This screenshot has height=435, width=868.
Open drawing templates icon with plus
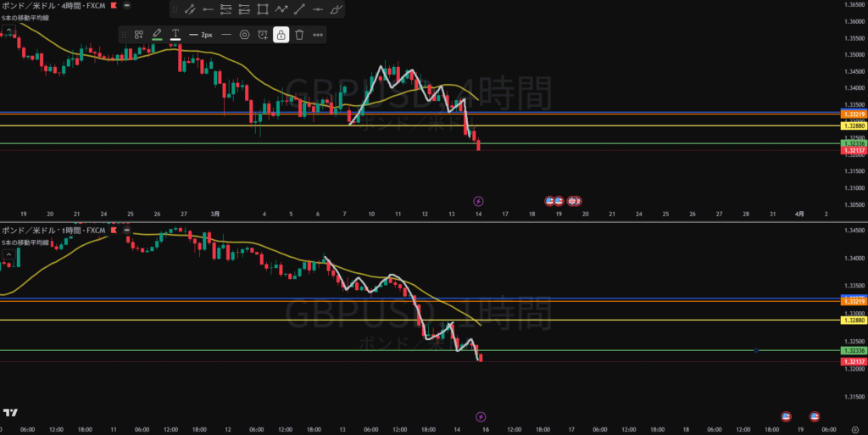(x=139, y=35)
